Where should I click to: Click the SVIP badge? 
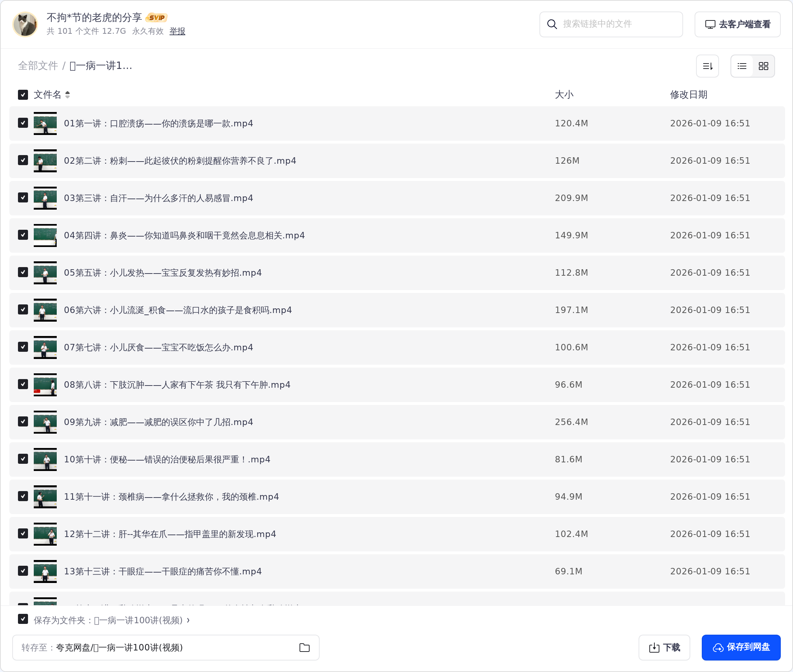pyautogui.click(x=157, y=18)
